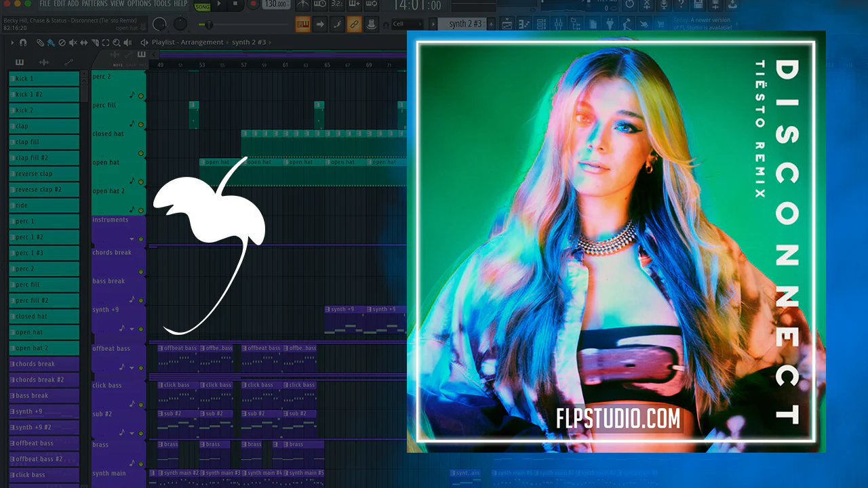The height and width of the screenshot is (488, 868).
Task: Toggle the playlist magnet snap icon
Action: click(x=23, y=42)
